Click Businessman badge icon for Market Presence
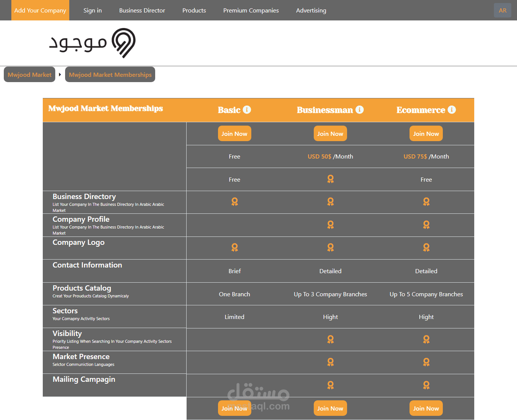Screen dimensions: 517x420 [330, 362]
